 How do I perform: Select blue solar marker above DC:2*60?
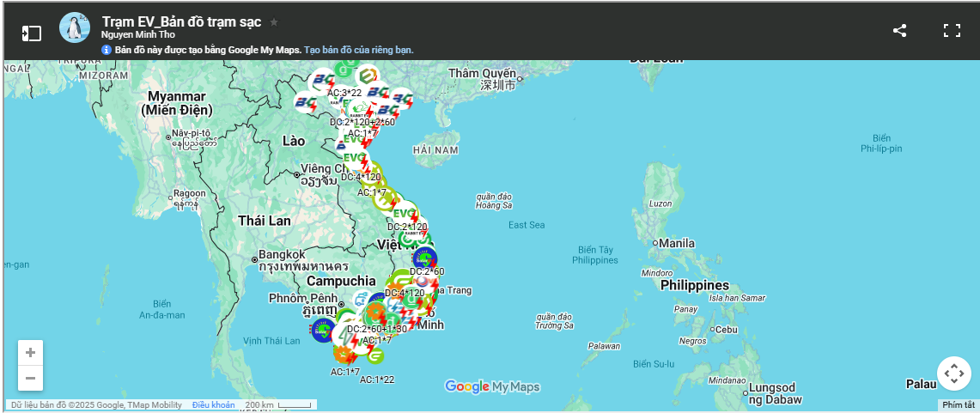(x=424, y=258)
